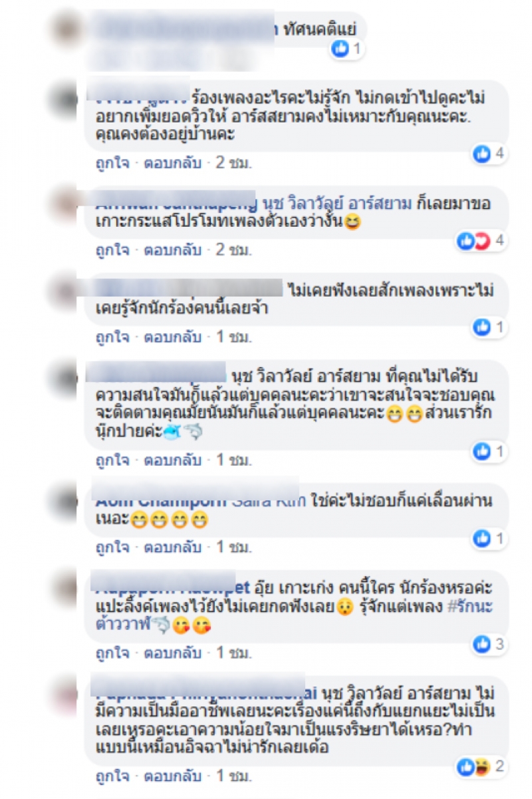The width and height of the screenshot is (532, 799).
Task: Reply to the ร้องเพลงอะไรคะ comment via ตอบกลับ
Action: pos(173,162)
